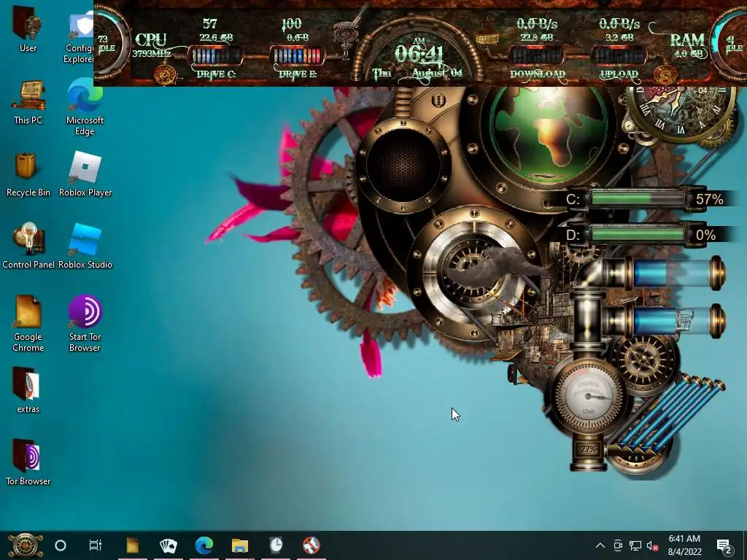Open the network status tray icon
Viewport: 747px width, 560px height.
click(x=635, y=545)
